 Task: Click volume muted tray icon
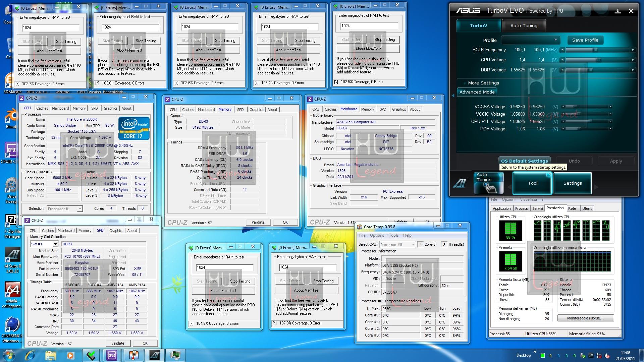pos(607,356)
